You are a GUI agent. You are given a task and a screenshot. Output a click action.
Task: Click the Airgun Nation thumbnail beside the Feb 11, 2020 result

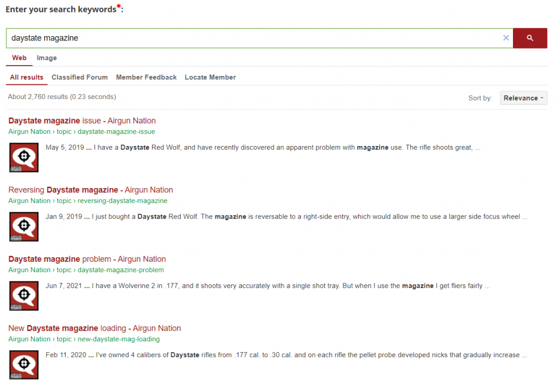24,365
